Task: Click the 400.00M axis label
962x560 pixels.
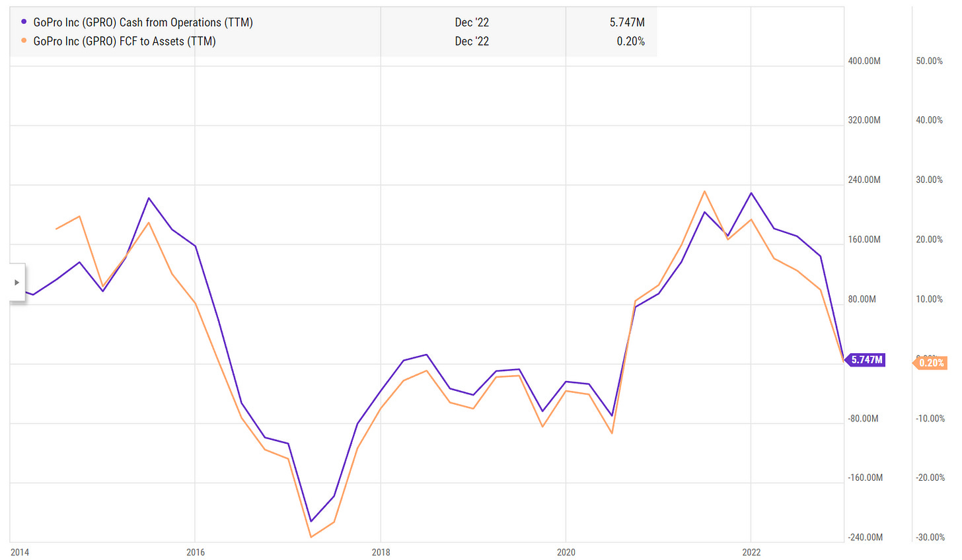Action: click(864, 61)
